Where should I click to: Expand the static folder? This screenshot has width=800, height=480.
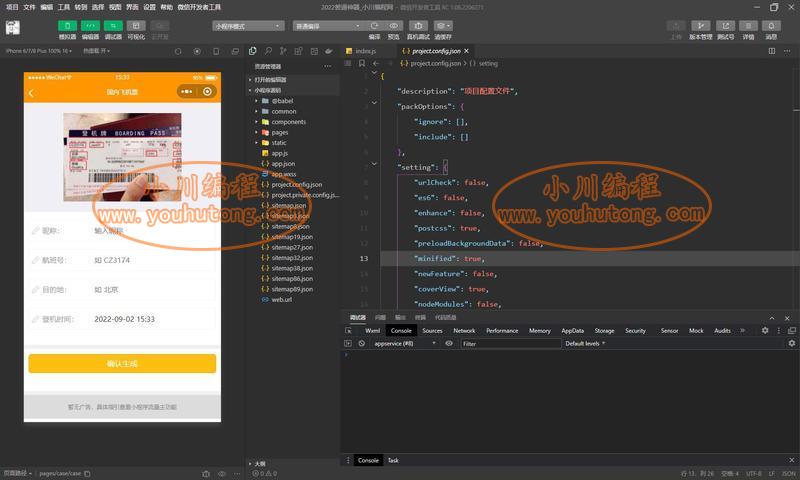(x=257, y=143)
